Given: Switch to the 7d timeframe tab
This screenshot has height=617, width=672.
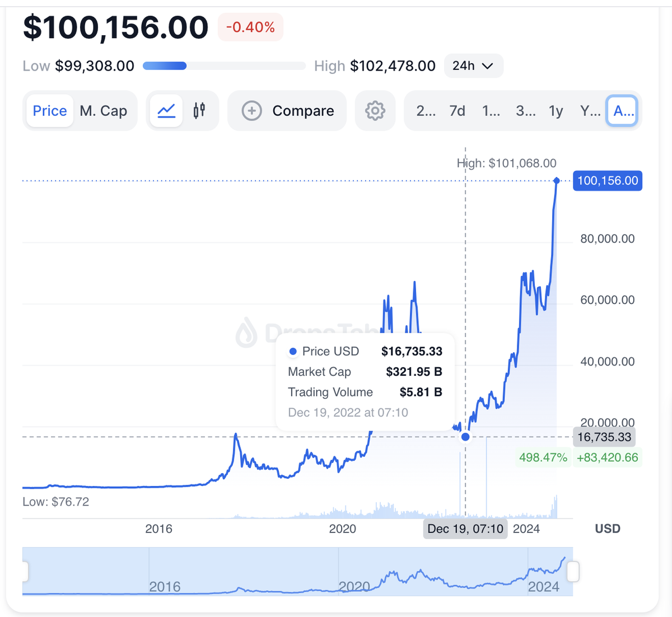Looking at the screenshot, I should (x=457, y=110).
